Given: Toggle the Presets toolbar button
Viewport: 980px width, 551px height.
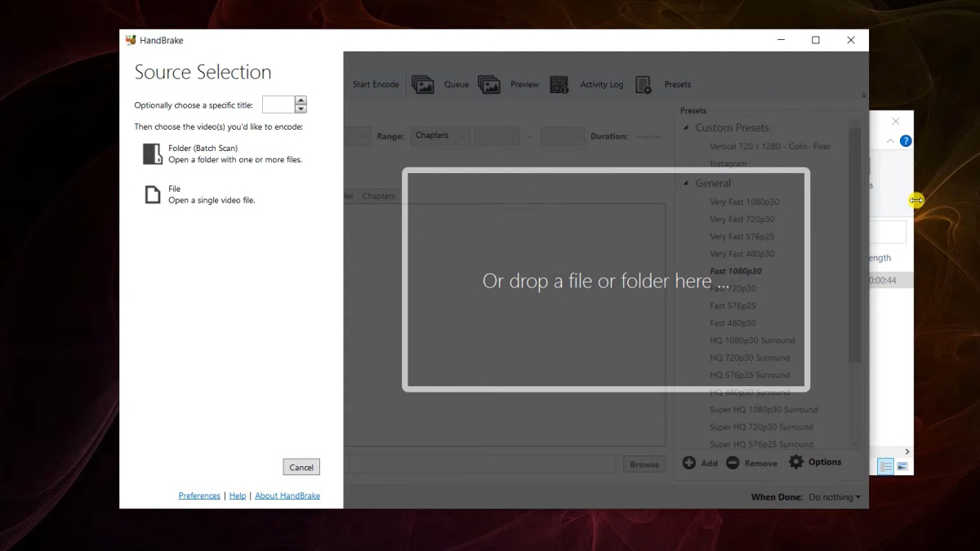Looking at the screenshot, I should pyautogui.click(x=663, y=84).
